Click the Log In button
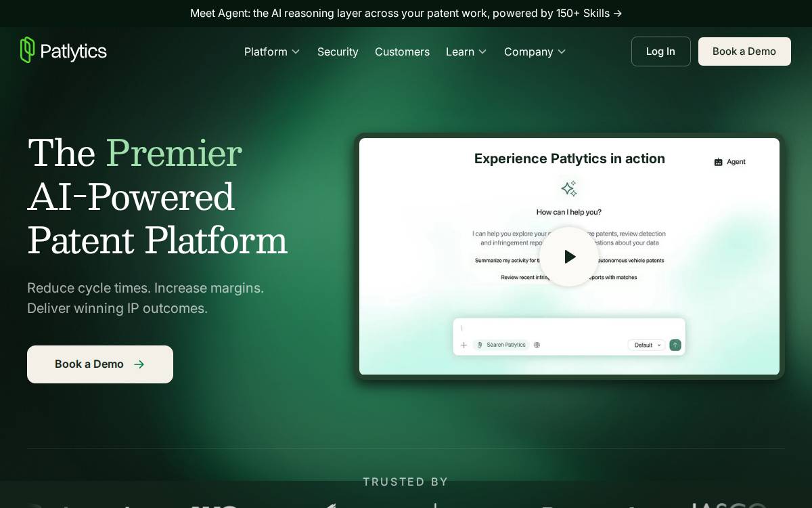 point(660,51)
